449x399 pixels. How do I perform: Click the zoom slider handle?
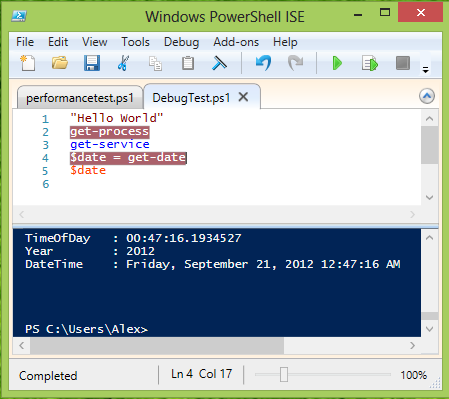[x=284, y=374]
